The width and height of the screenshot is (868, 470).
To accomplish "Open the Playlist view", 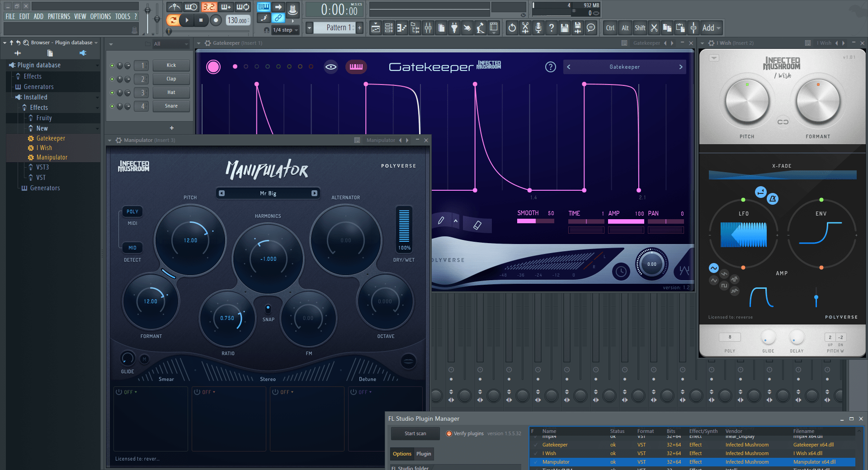I will 376,28.
